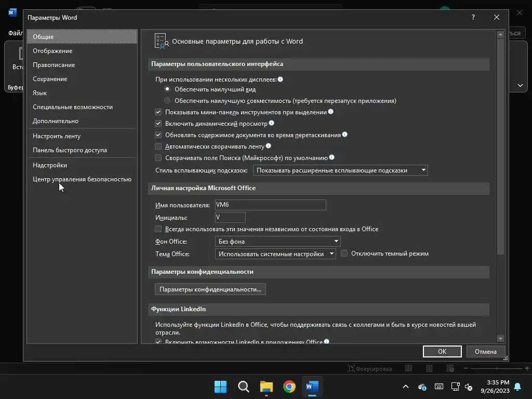Click Print Layout view icon in status bar
Screen dimensions: 532x399
(429, 368)
